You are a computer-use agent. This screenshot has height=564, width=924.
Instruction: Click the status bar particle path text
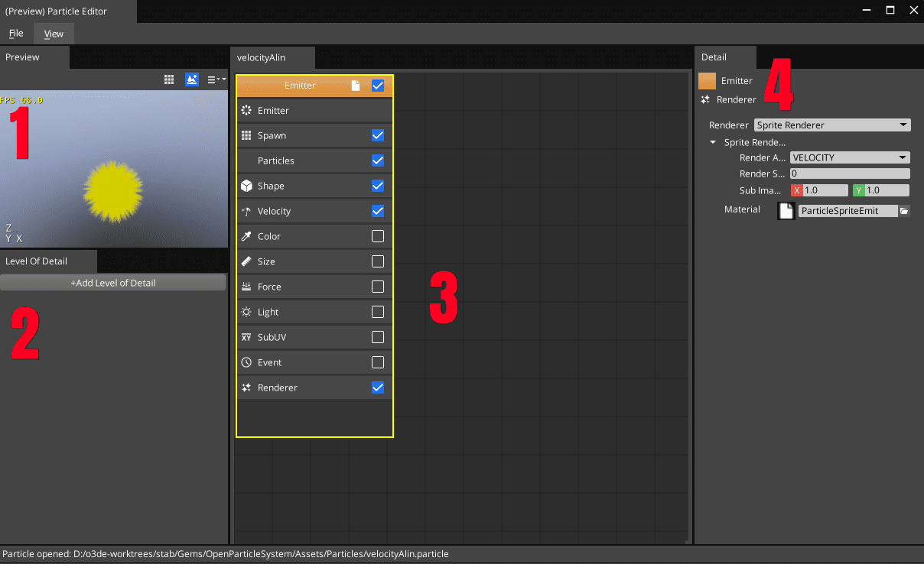(x=226, y=554)
